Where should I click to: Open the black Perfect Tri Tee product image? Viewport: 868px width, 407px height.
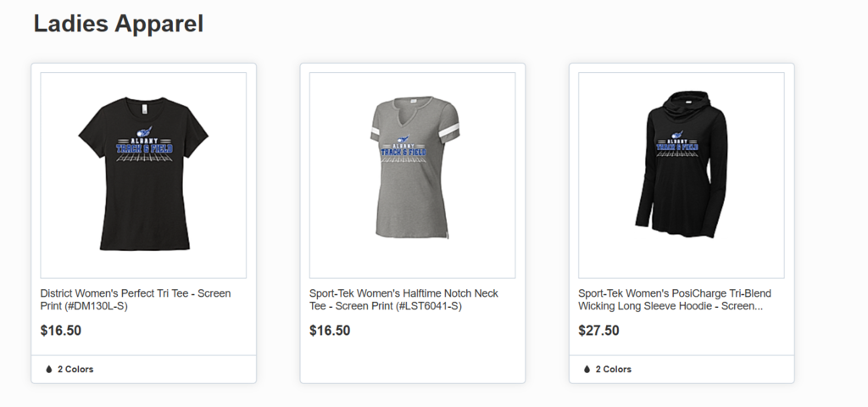143,175
